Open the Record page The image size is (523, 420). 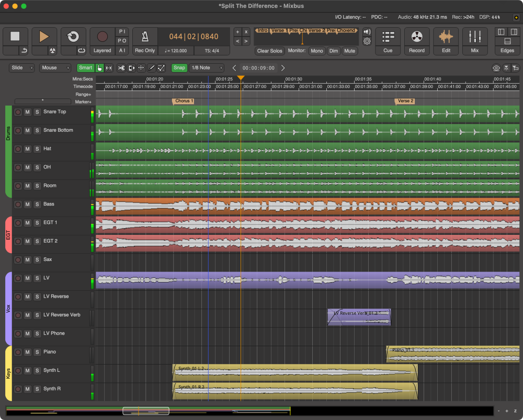pos(417,41)
